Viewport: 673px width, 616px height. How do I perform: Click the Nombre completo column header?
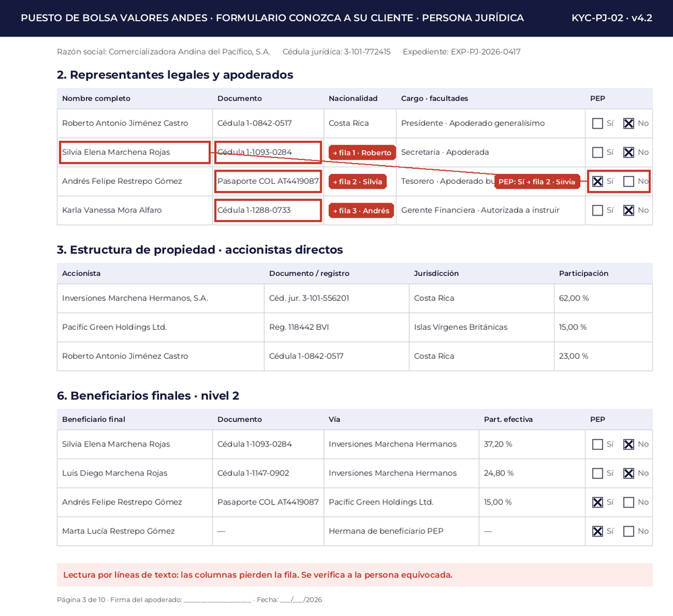(96, 99)
